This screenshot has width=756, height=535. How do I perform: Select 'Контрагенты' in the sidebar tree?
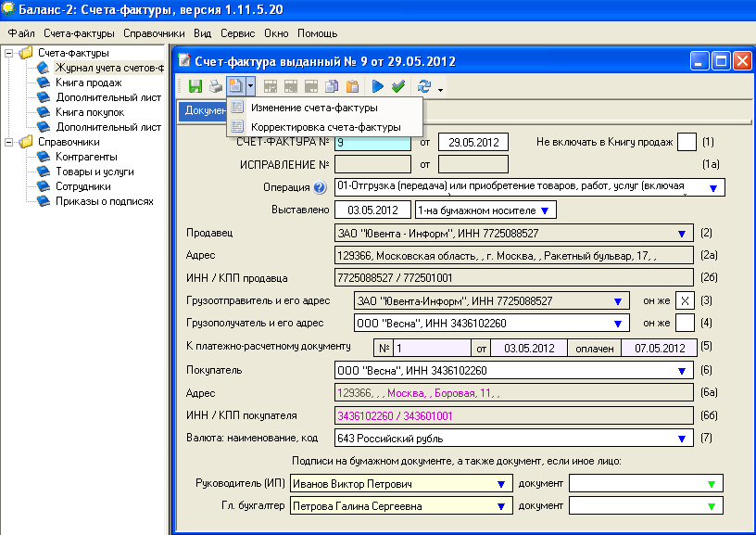coord(86,157)
